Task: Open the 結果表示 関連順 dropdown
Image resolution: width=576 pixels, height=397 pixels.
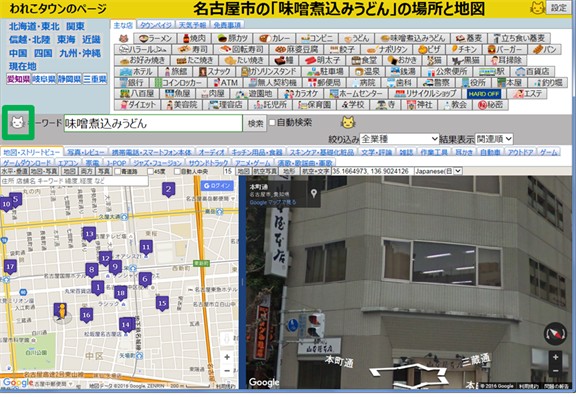Action: [494, 139]
